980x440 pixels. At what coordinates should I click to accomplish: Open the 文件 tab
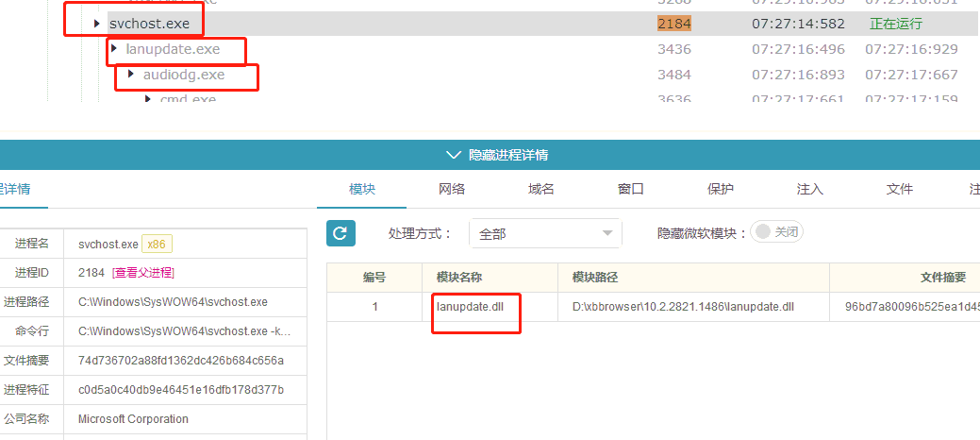click(900, 189)
